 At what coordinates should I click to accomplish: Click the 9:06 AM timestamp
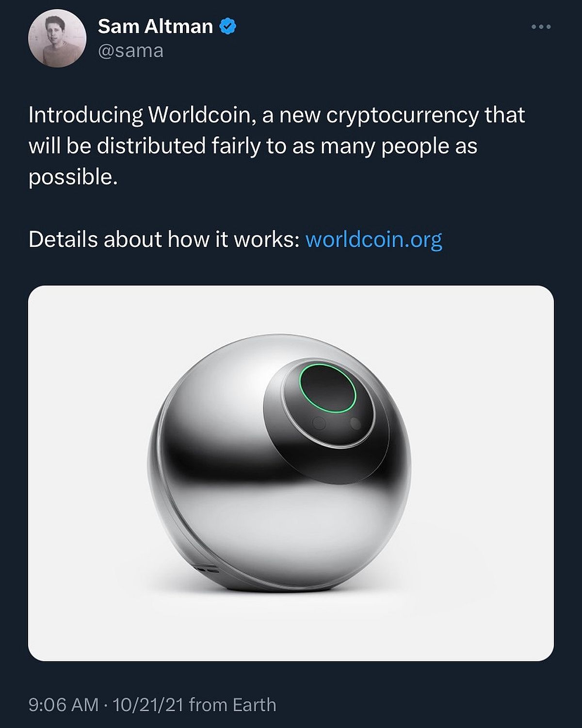(63, 705)
